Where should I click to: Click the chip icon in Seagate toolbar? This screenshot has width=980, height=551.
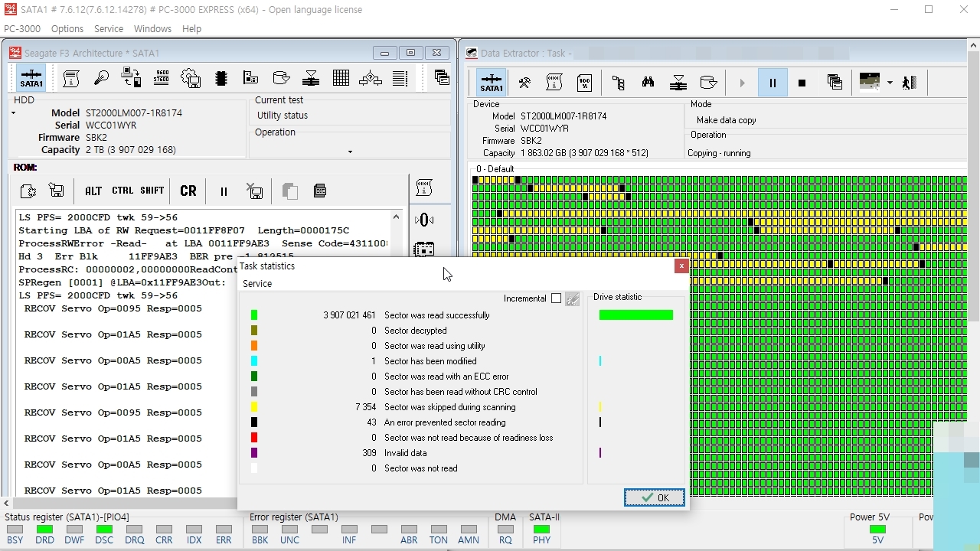click(x=221, y=78)
